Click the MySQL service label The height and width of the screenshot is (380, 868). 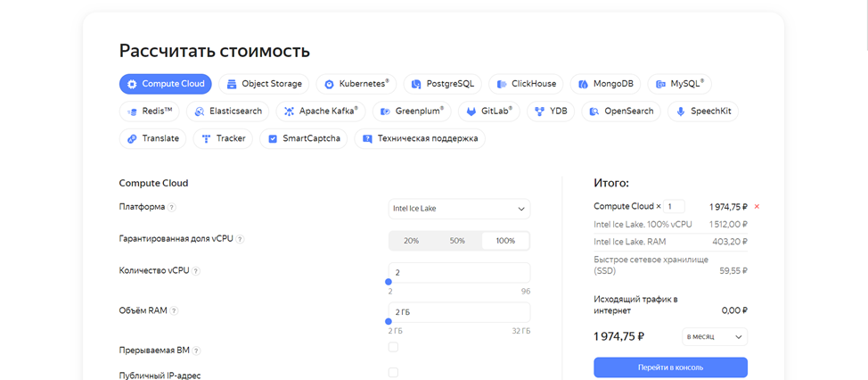(687, 84)
